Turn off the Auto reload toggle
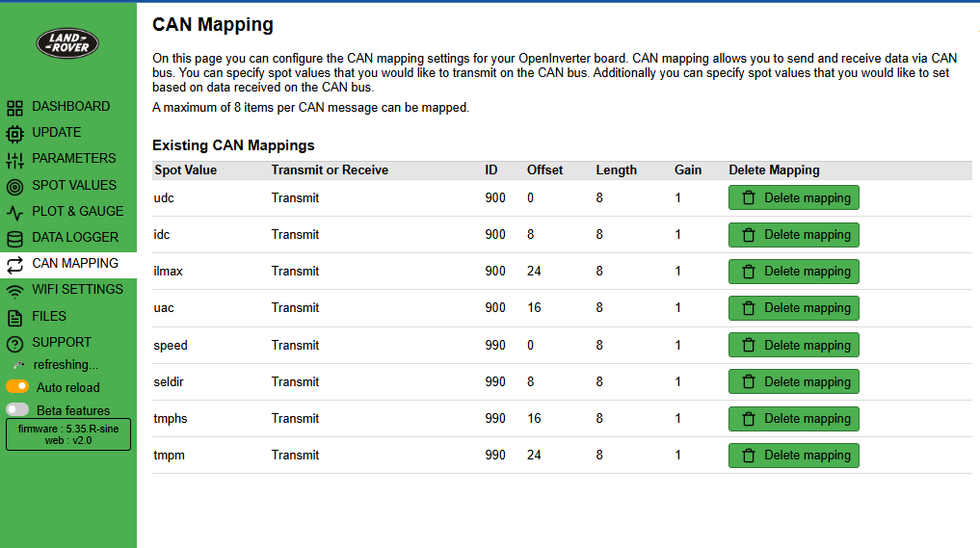The height and width of the screenshot is (548, 980). [x=17, y=387]
